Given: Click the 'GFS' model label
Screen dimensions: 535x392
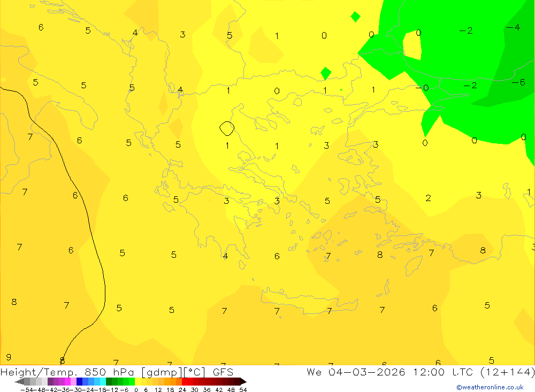Looking at the screenshot, I should point(223,372).
